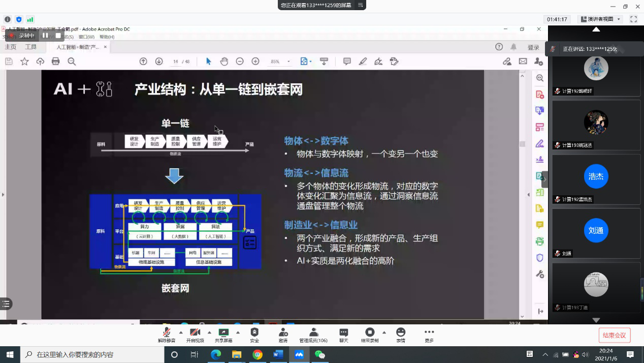Open 管理成员 participants list
This screenshot has height=363, width=644.
(x=313, y=335)
